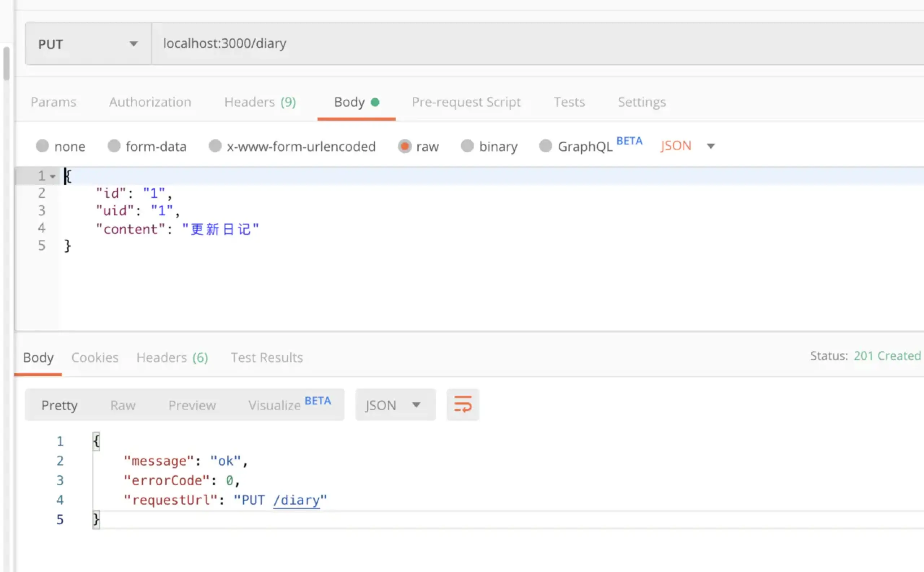Open the Pre-request Script tab
This screenshot has width=924, height=572.
click(466, 102)
